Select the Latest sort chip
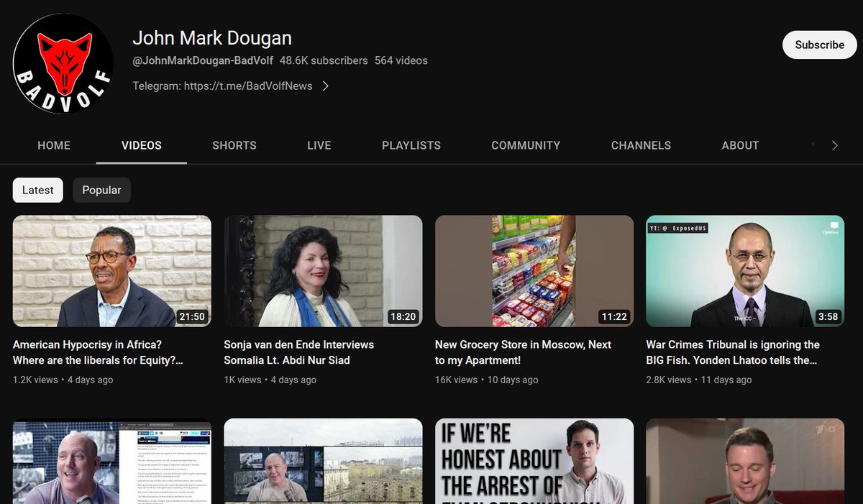863x504 pixels. click(x=38, y=190)
